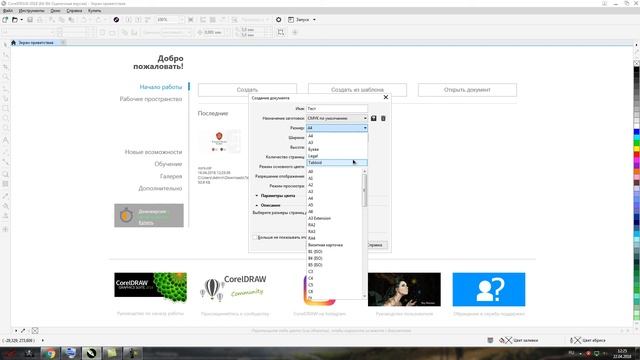
Task: Open the Файл menu
Action: pyautogui.click(x=8, y=11)
